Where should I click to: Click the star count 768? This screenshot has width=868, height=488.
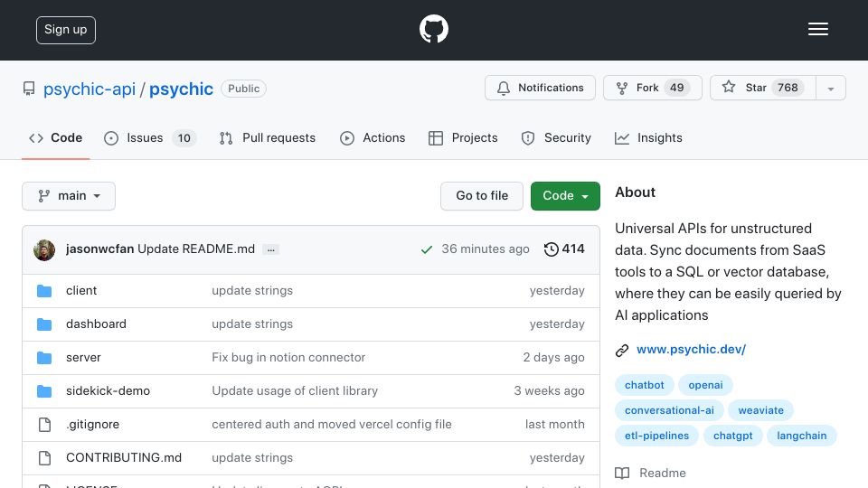tap(788, 88)
